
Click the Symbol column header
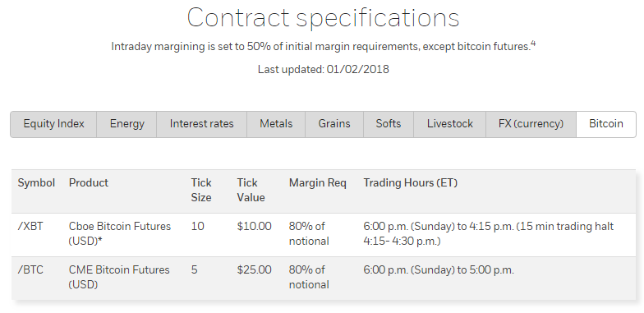(36, 182)
